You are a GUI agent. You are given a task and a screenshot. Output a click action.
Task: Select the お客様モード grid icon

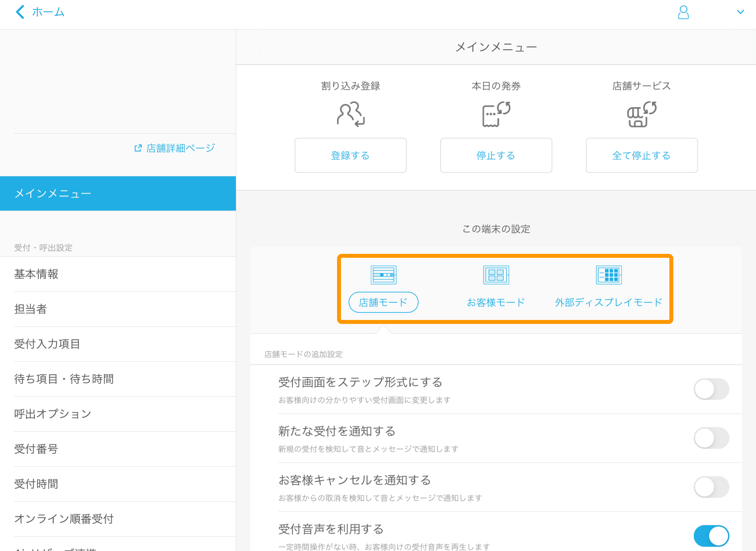496,274
